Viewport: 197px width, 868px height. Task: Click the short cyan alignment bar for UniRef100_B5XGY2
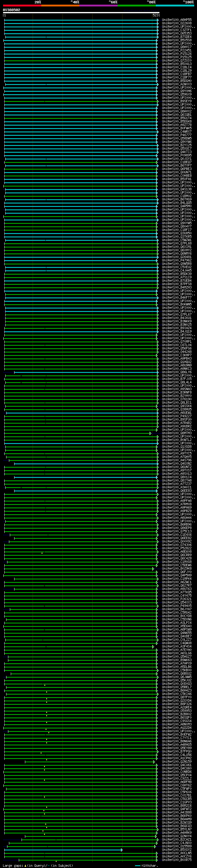click(63, 850)
